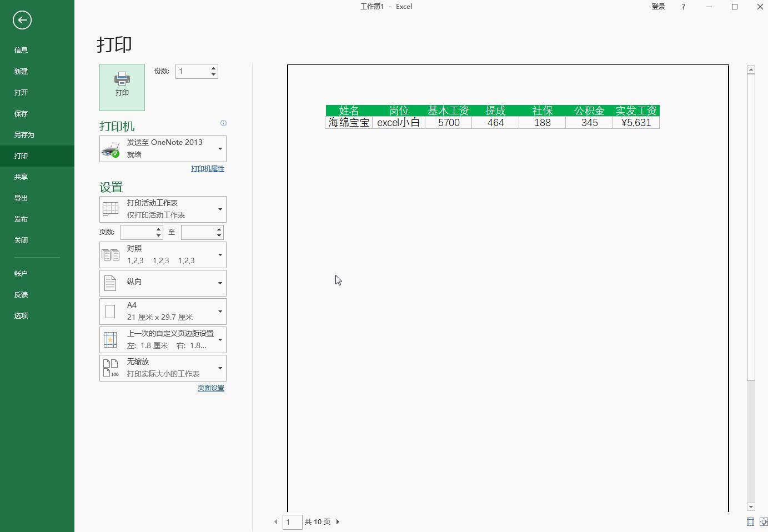Open the OneNote 2013 printer dropdown

[x=163, y=149]
